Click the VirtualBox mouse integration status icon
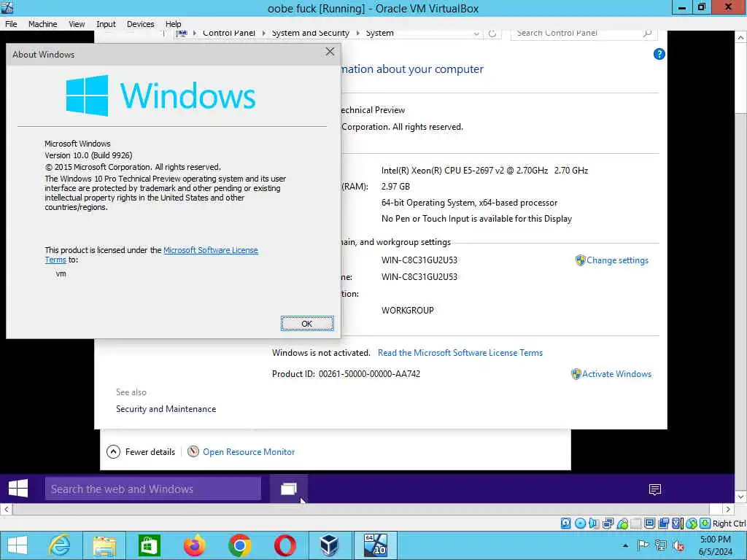Screen dimensions: 747x560 tap(692, 524)
